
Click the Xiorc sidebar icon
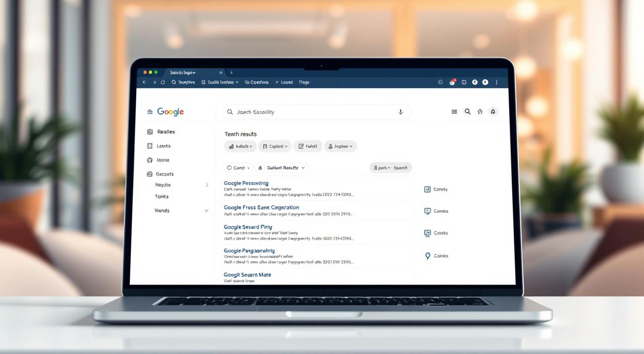coord(149,160)
